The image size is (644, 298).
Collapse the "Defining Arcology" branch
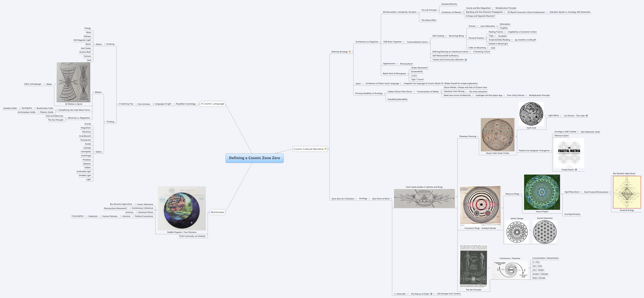click(353, 52)
